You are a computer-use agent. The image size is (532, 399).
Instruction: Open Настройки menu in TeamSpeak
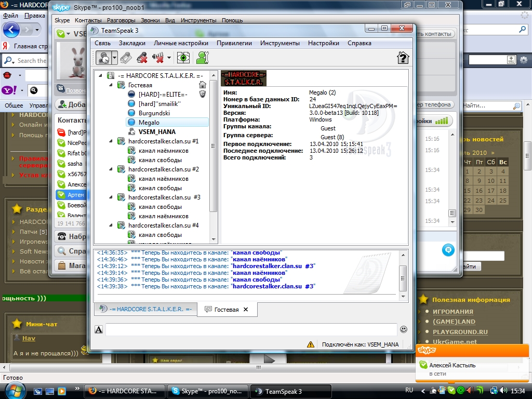click(x=323, y=43)
